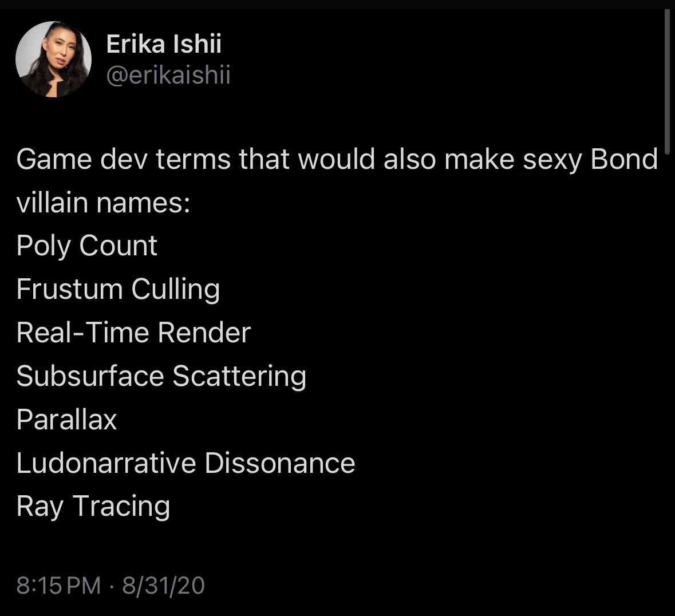Open Erika Ishii's profile picture

pyautogui.click(x=53, y=59)
